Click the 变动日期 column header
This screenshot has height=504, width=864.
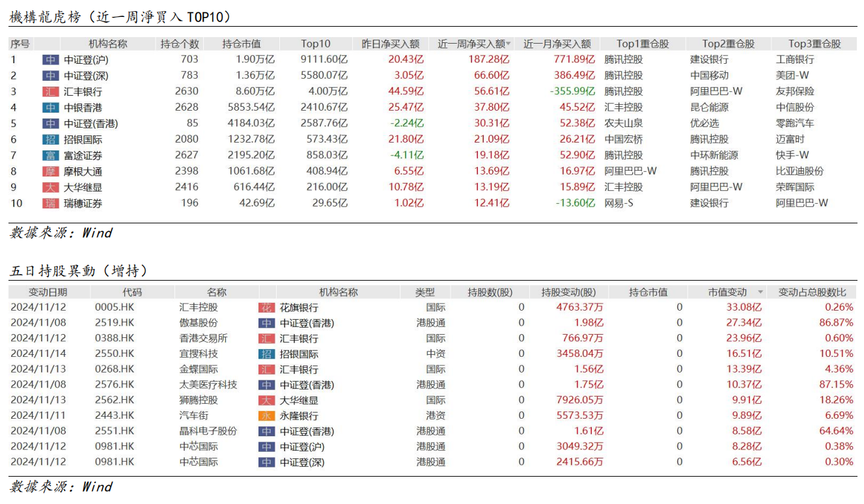[x=48, y=292]
